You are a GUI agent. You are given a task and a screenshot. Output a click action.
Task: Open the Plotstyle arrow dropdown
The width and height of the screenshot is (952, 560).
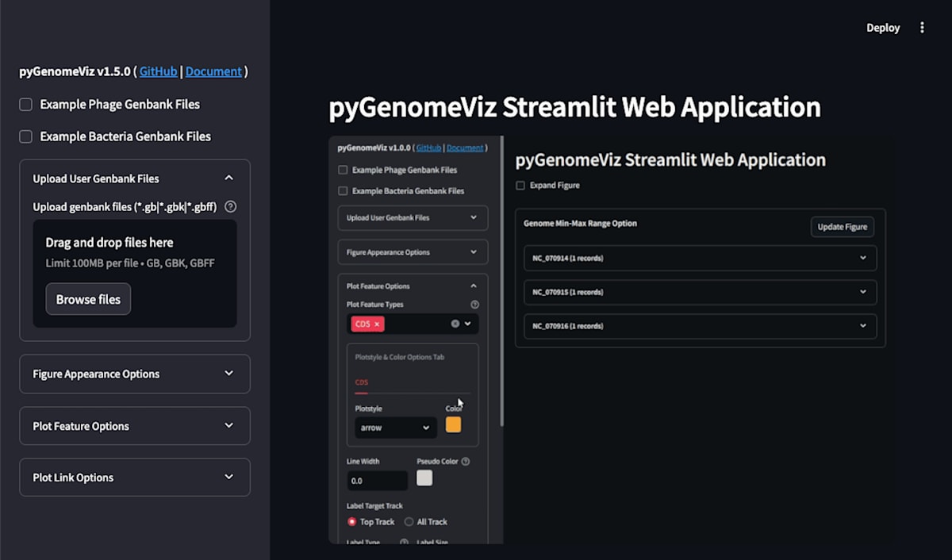pyautogui.click(x=395, y=428)
